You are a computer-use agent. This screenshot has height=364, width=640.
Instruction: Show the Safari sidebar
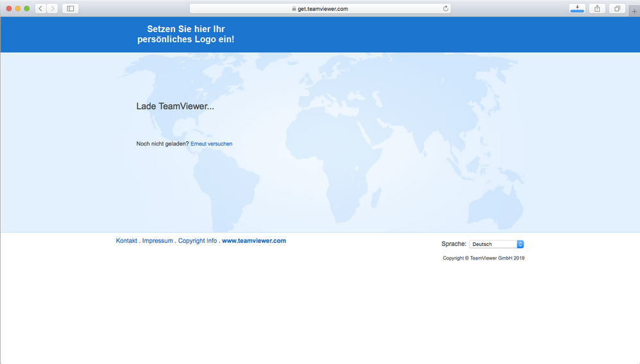70,8
